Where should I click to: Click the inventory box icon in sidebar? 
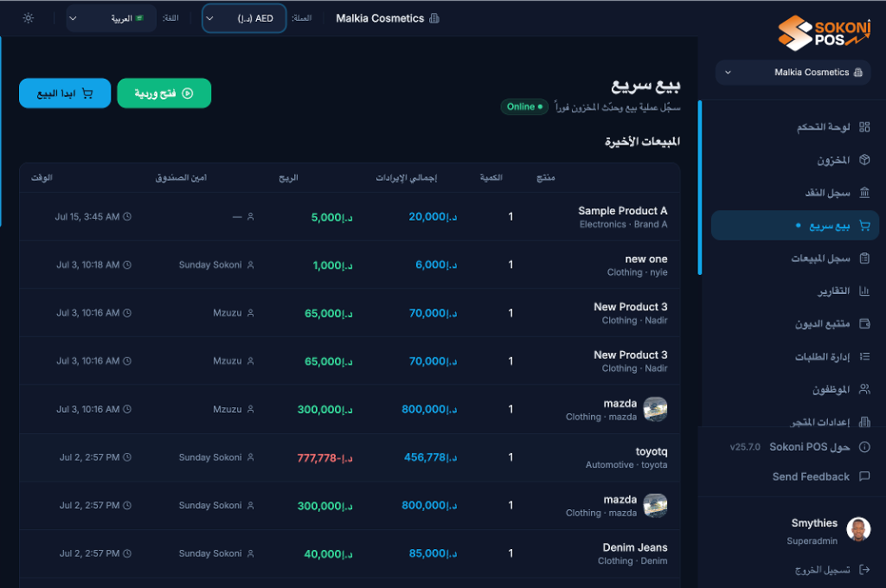(864, 160)
